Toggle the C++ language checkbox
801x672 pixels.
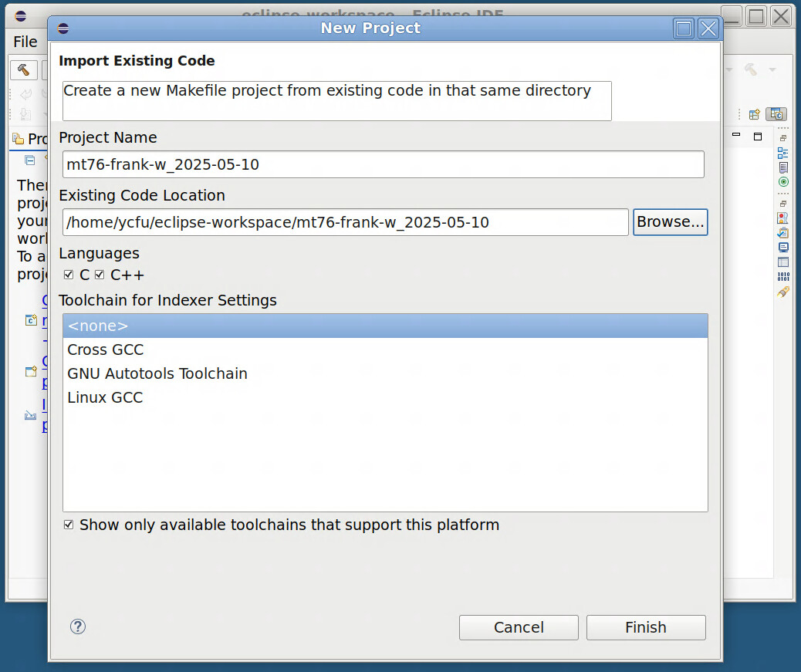tap(100, 275)
